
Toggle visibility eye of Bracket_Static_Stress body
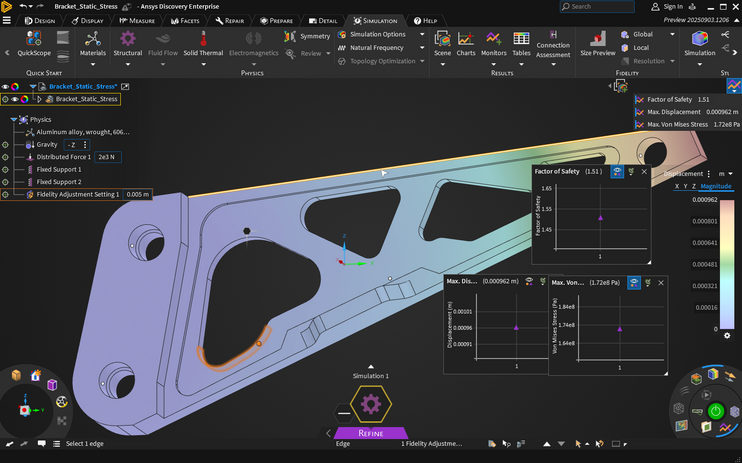[15, 99]
